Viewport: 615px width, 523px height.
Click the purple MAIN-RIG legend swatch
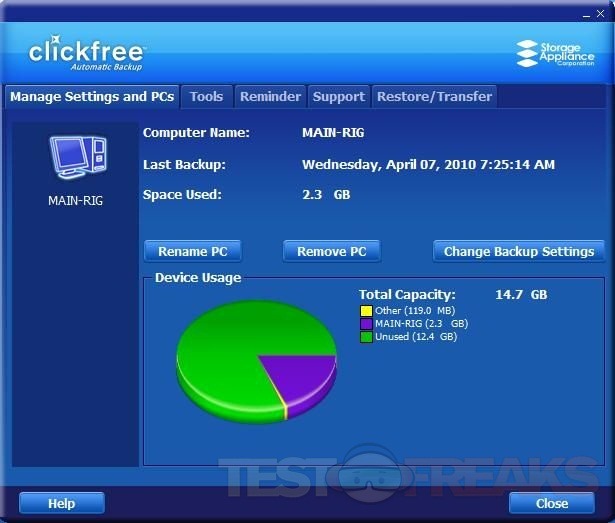(x=365, y=324)
